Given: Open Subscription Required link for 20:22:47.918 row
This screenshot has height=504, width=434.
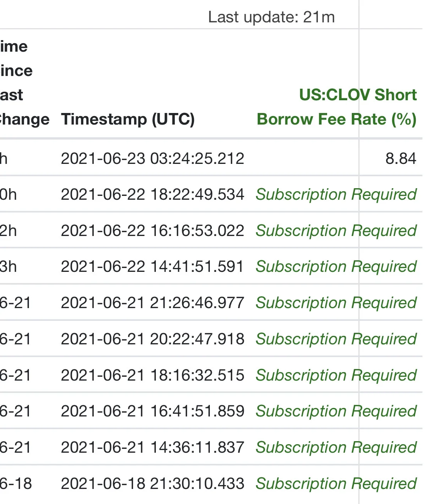Looking at the screenshot, I should pos(336,339).
